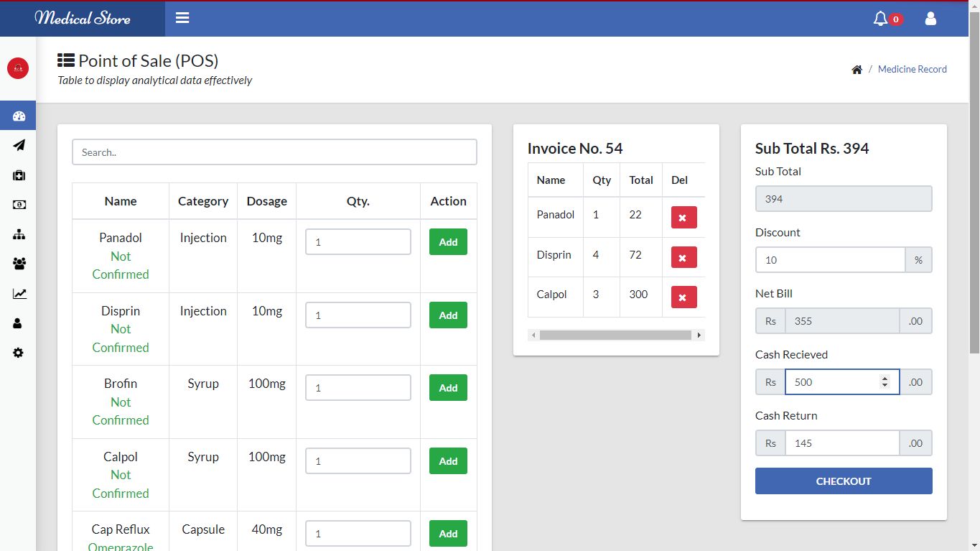980x551 pixels.
Task: Open the notifications bell
Action: click(x=880, y=19)
